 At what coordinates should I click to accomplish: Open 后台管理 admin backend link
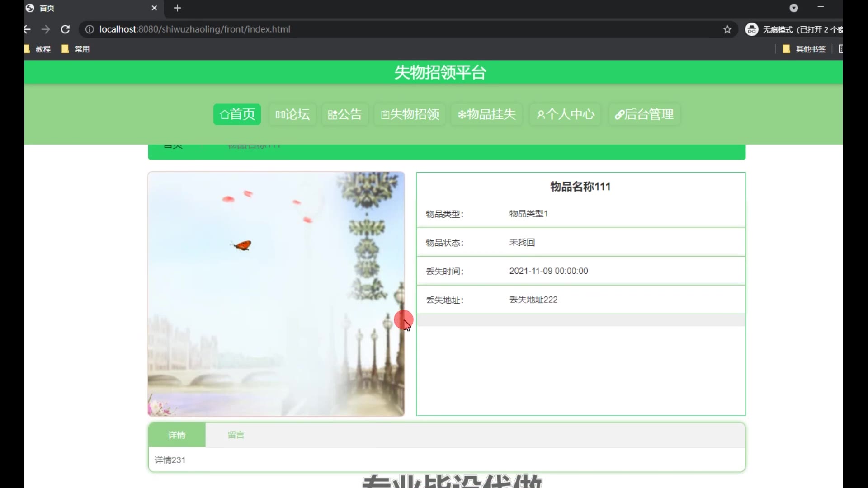[x=644, y=114]
